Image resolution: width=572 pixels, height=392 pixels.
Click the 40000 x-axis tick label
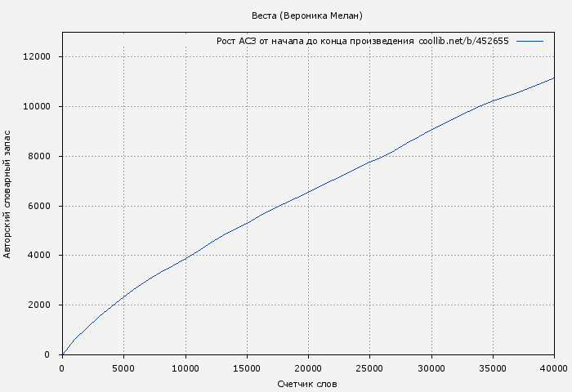click(x=553, y=368)
